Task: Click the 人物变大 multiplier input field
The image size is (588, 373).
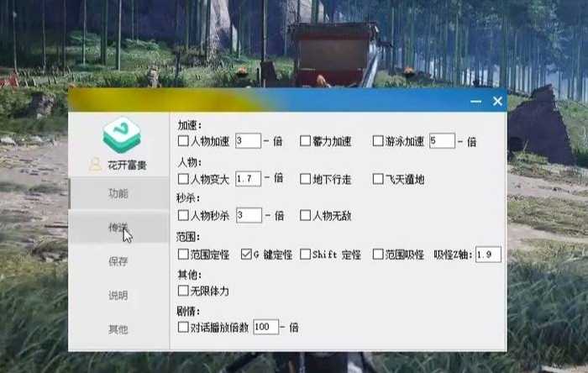Action: [x=249, y=178]
